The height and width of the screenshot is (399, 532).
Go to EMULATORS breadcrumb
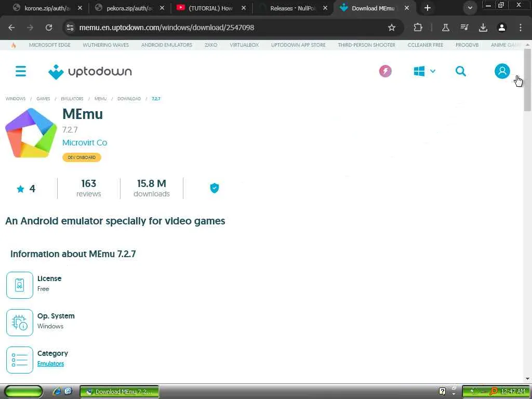[72, 99]
